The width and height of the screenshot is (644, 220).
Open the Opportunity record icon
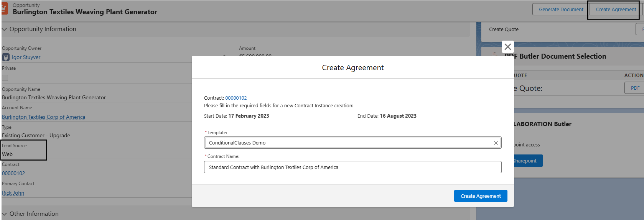click(x=4, y=9)
